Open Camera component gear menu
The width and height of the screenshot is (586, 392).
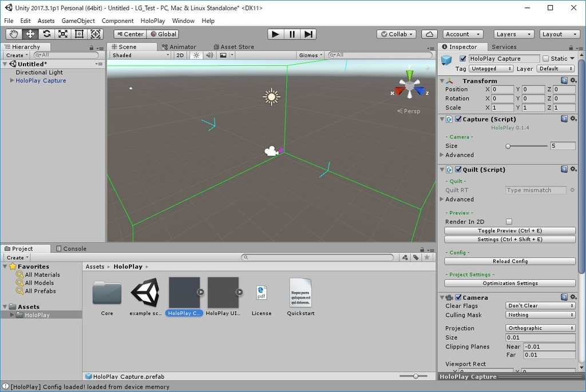click(x=573, y=297)
